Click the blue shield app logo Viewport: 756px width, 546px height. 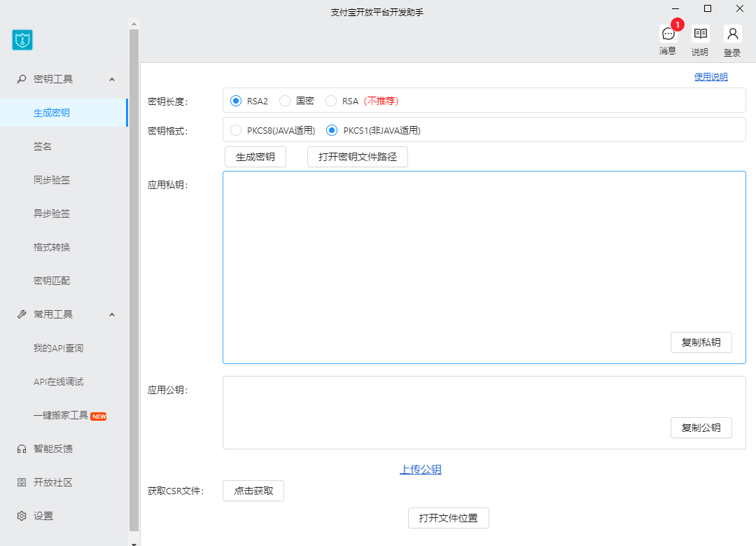(x=22, y=40)
